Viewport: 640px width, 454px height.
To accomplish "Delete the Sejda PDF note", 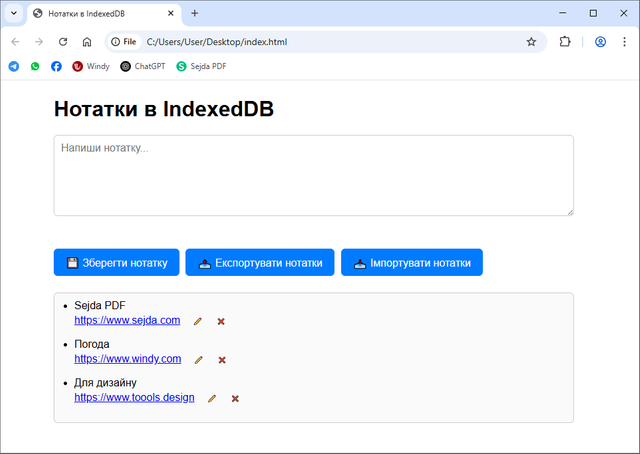I will (221, 321).
